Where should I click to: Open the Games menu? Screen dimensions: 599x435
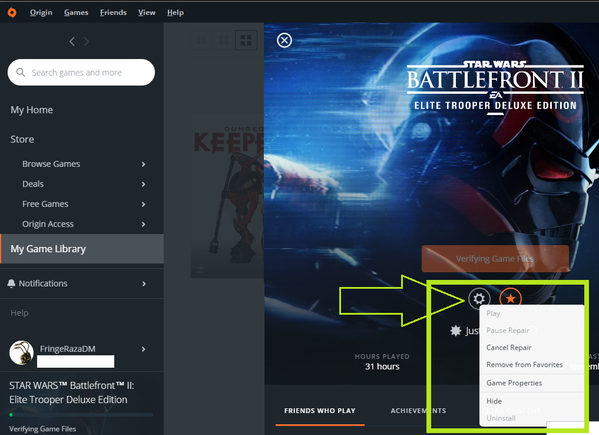click(x=76, y=13)
